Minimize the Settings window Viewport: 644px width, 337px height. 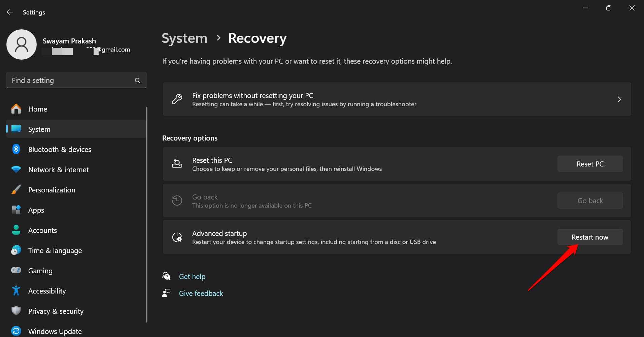586,8
